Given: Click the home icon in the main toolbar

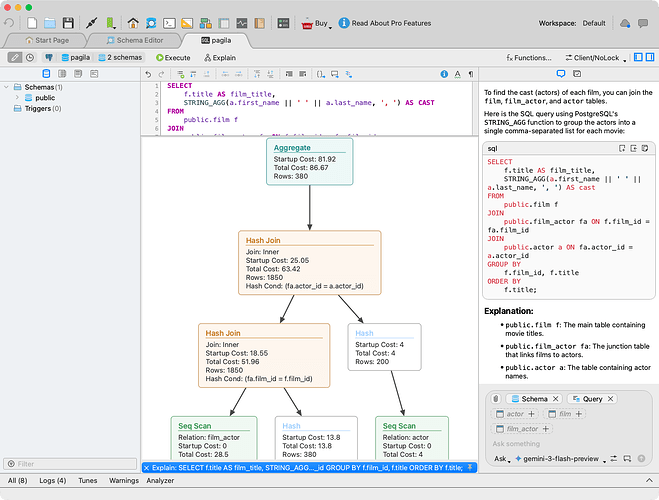Looking at the screenshot, I should point(133,23).
